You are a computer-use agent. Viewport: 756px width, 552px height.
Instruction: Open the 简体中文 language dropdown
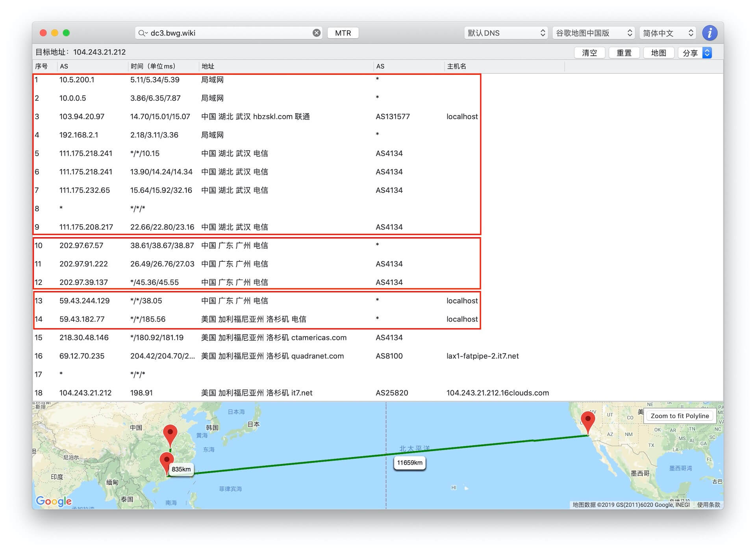(668, 33)
